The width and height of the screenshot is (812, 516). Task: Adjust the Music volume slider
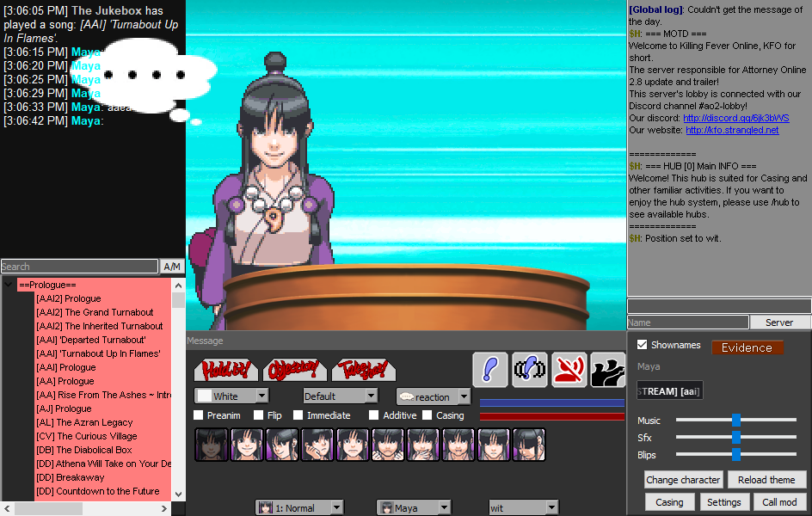(x=736, y=420)
